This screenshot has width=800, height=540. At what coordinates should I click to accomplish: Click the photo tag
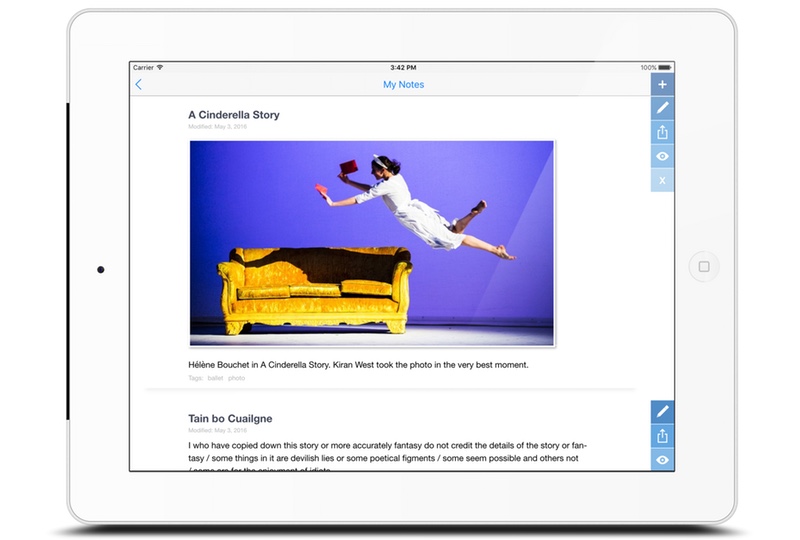tap(236, 378)
